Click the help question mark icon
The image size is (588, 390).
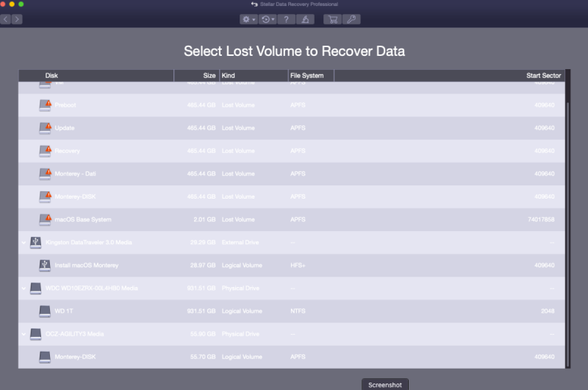pyautogui.click(x=286, y=20)
